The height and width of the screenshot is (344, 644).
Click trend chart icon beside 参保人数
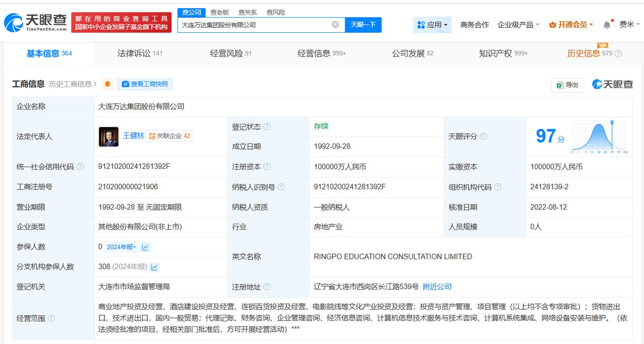point(145,247)
